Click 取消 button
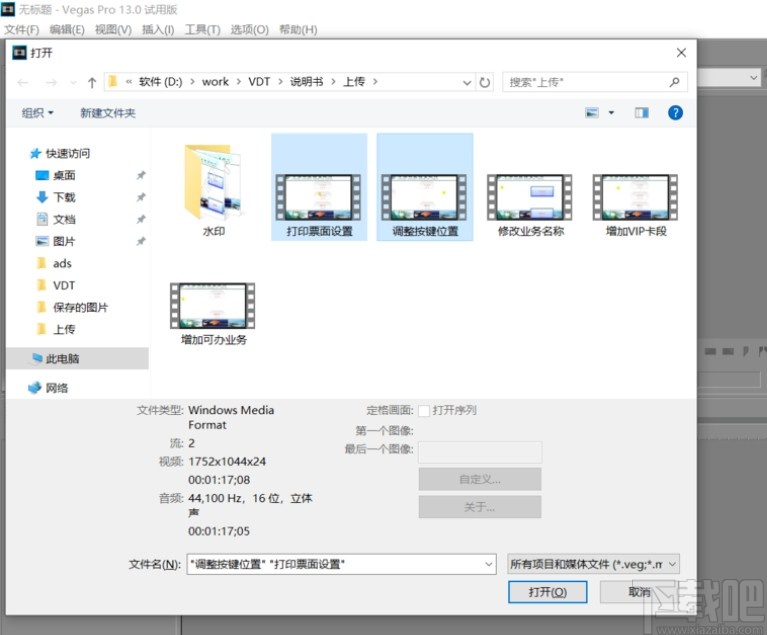This screenshot has height=635, width=767. (x=639, y=592)
